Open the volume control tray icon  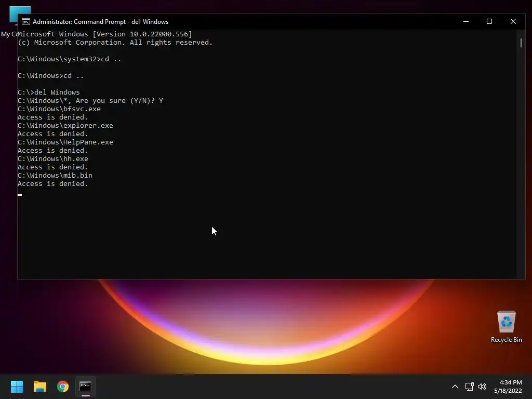(482, 387)
